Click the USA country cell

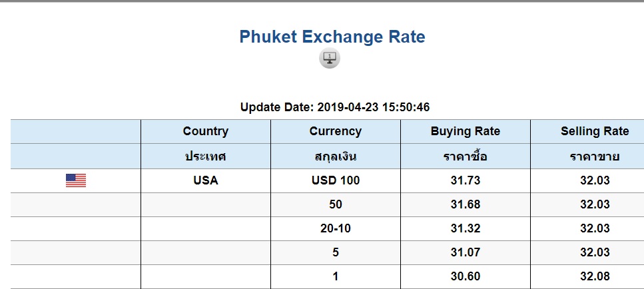coord(205,180)
